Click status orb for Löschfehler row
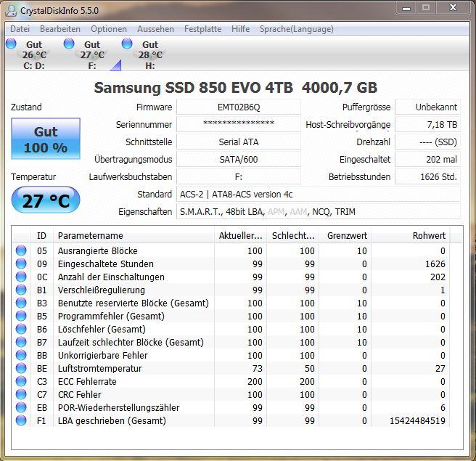476x461 pixels. pyautogui.click(x=21, y=329)
